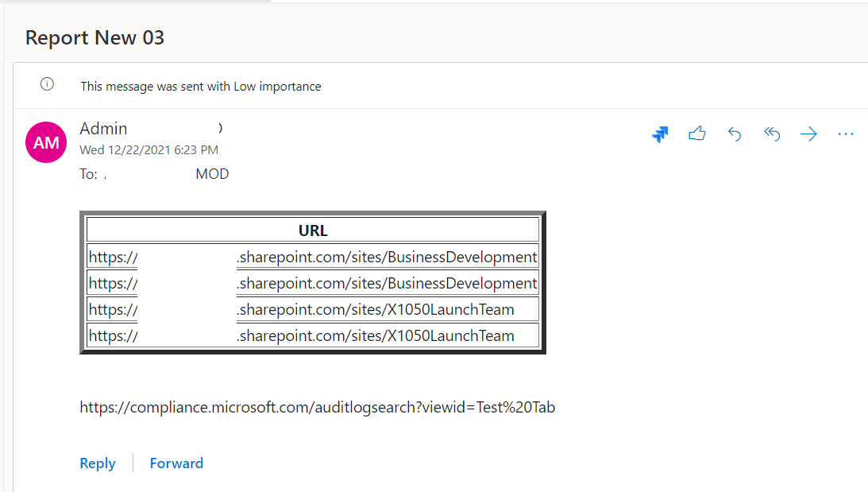
Task: Click the AM sender avatar
Action: click(46, 142)
